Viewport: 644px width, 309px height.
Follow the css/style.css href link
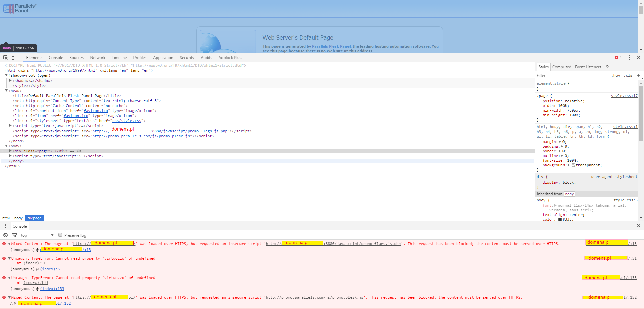click(x=127, y=121)
